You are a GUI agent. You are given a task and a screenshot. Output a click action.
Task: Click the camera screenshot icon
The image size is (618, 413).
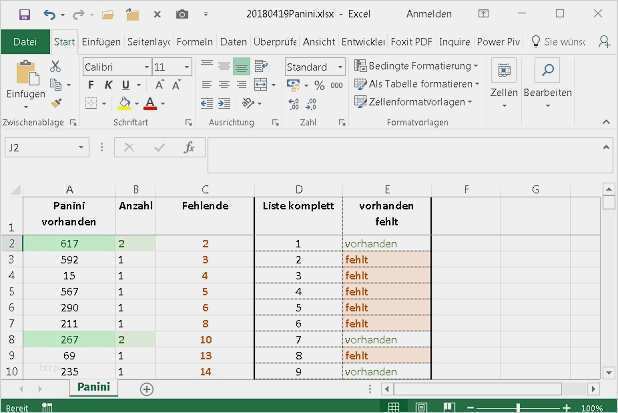pyautogui.click(x=182, y=15)
